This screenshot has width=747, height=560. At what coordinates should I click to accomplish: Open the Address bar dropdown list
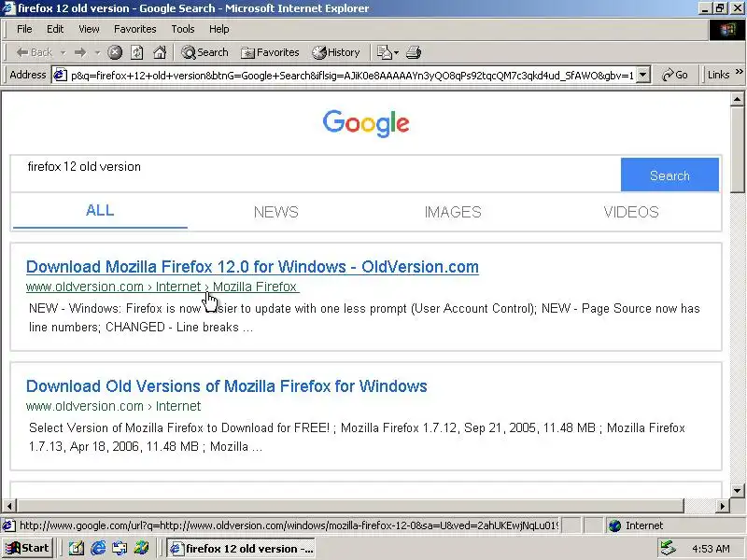[x=643, y=75]
